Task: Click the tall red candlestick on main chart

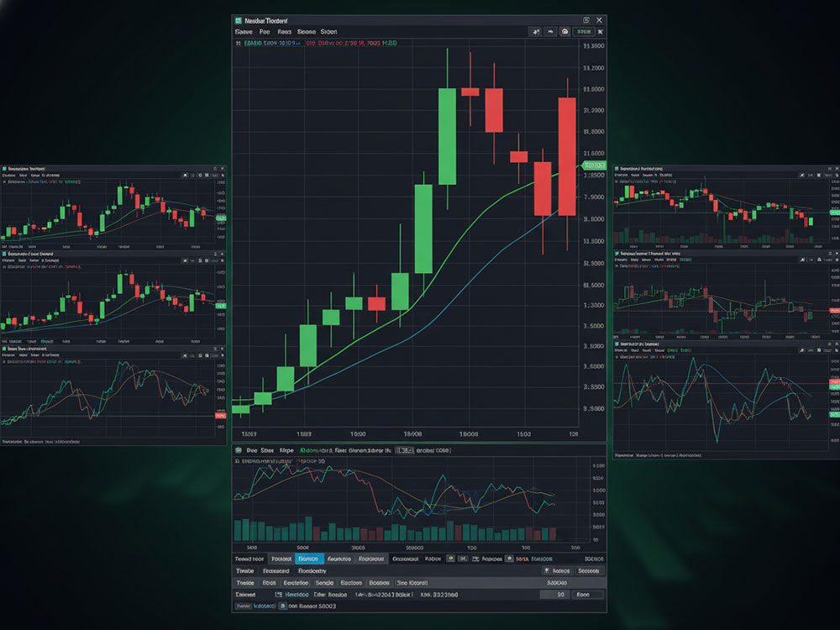Action: point(566,157)
